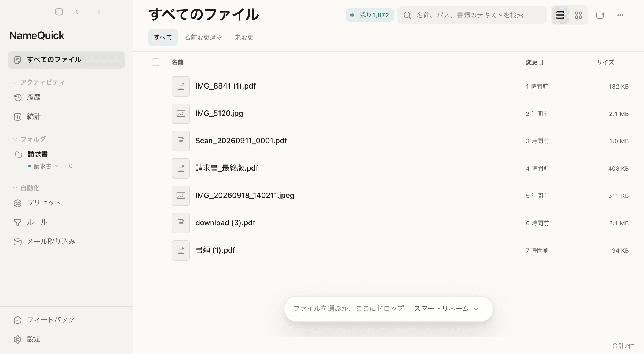Select すべてのファイル in sidebar
This screenshot has width=644, height=354.
pos(66,60)
